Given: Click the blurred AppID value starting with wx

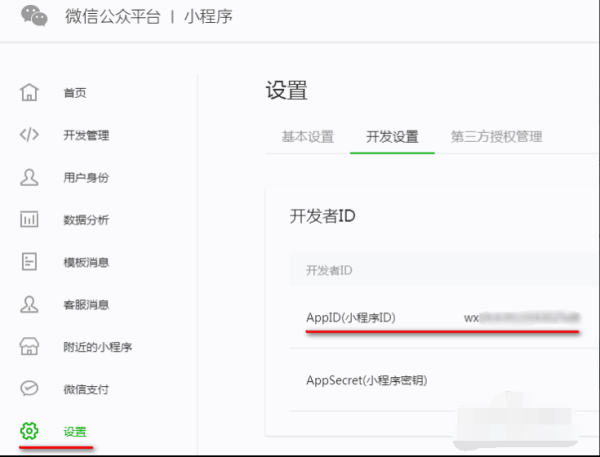Looking at the screenshot, I should tap(522, 318).
